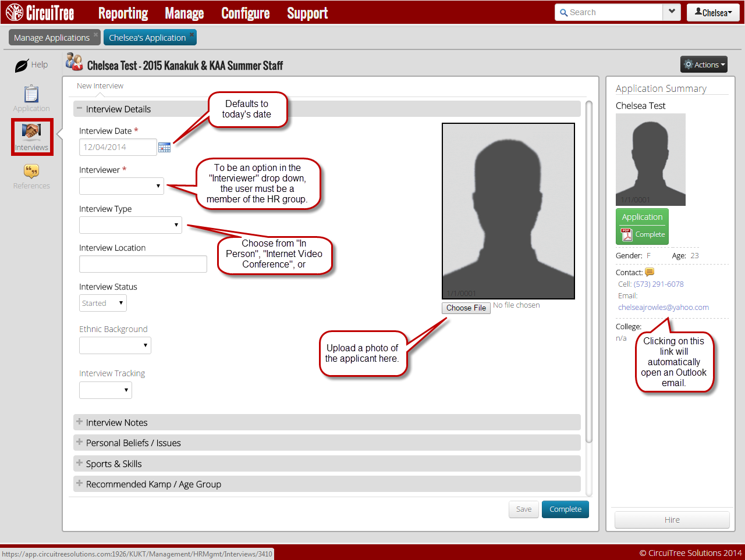Close the Chelsea's Application tab
This screenshot has height=560, width=745.
tap(191, 34)
